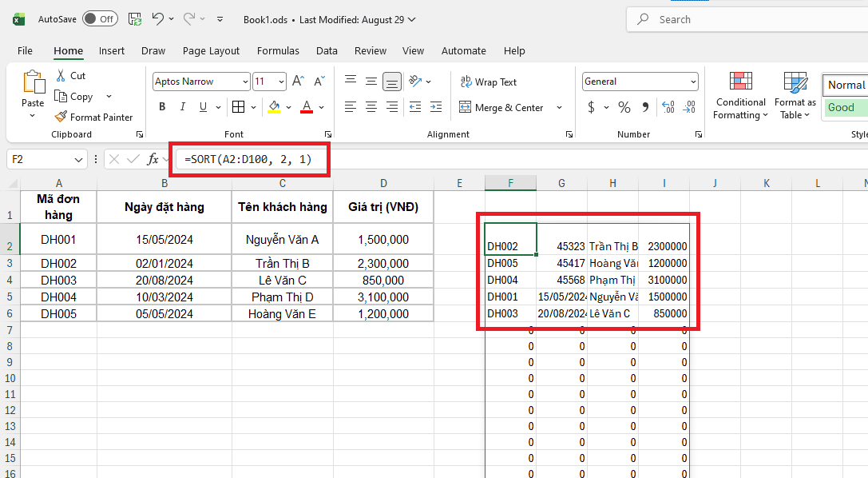Increase font size with large A icon

click(x=298, y=82)
